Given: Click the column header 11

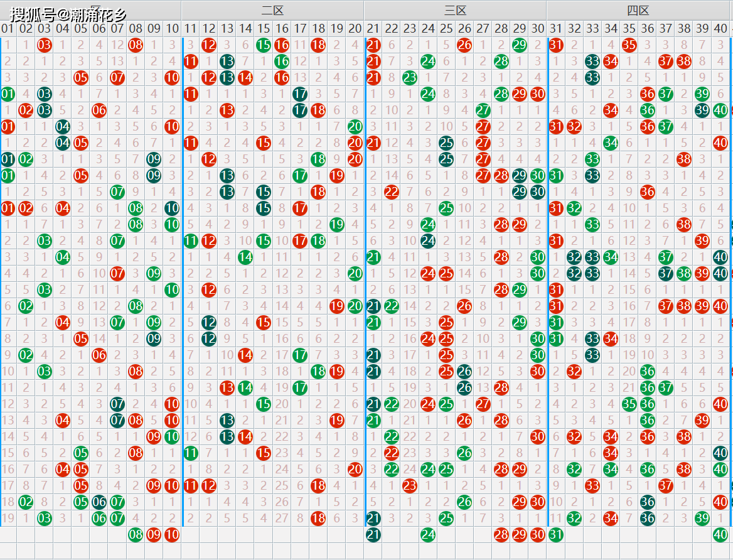Looking at the screenshot, I should [190, 28].
